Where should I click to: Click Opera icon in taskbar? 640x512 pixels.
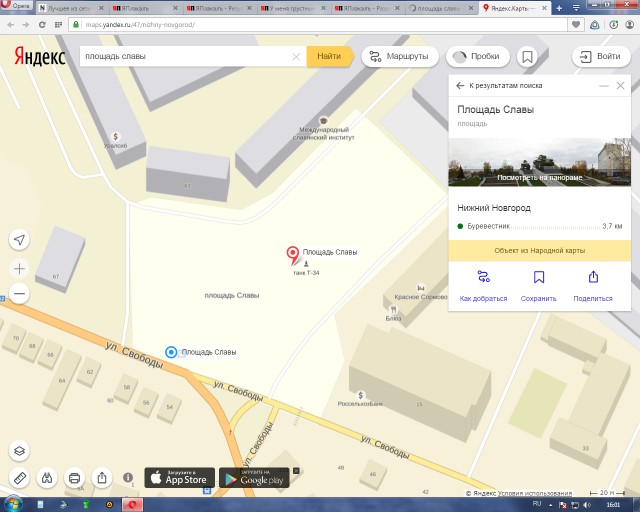(132, 505)
